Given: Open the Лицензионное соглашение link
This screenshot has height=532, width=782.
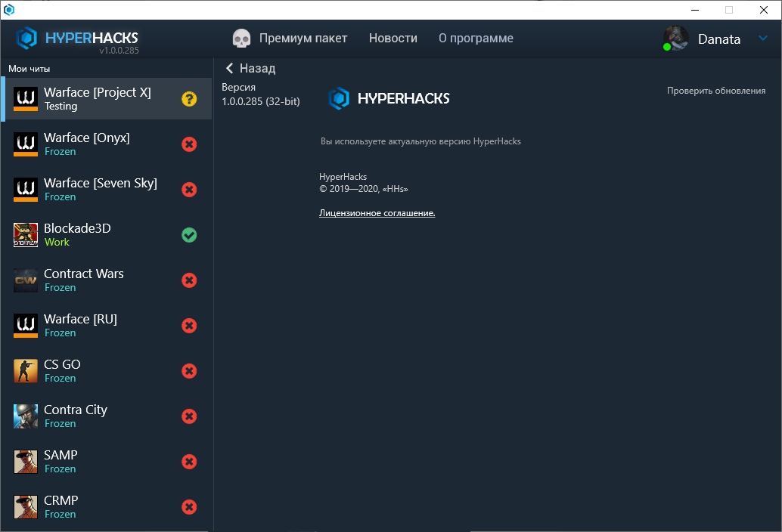Looking at the screenshot, I should pos(377,213).
